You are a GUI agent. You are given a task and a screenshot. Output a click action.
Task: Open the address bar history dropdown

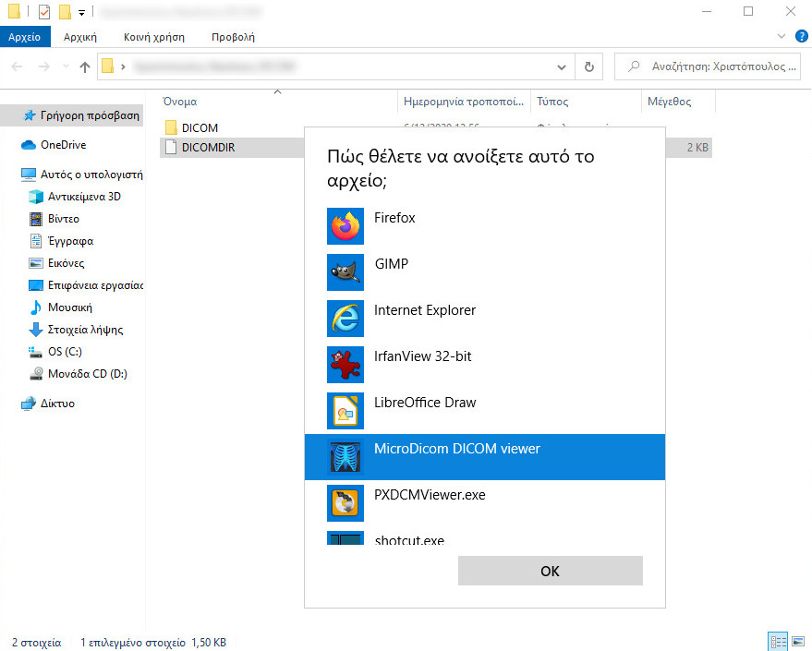562,67
